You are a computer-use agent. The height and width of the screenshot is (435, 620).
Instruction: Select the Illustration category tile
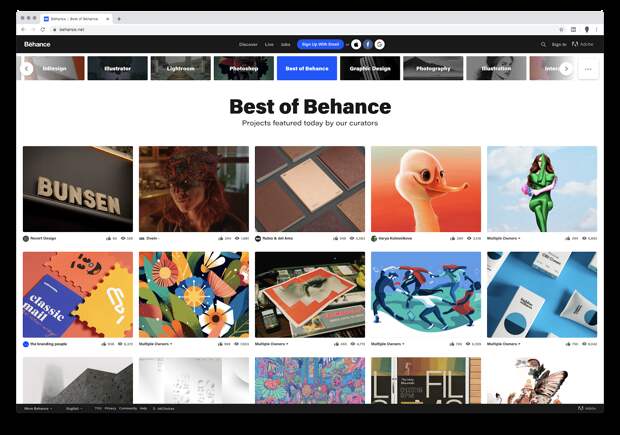(496, 68)
